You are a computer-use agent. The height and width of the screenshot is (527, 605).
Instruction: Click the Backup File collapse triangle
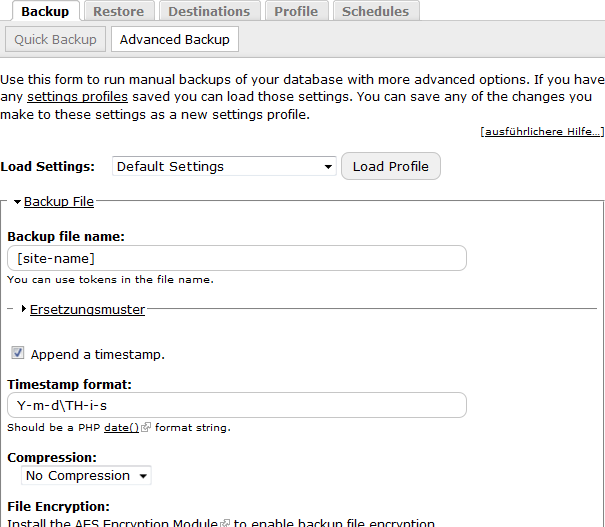point(17,202)
